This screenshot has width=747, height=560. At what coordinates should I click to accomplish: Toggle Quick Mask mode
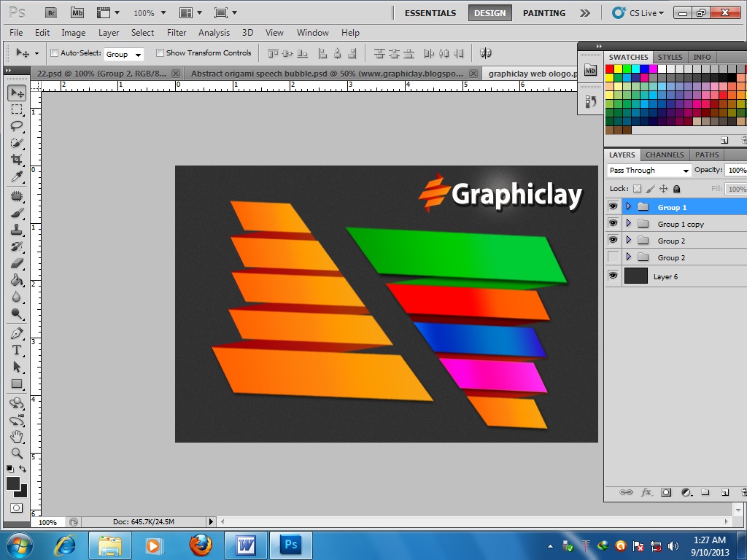17,507
